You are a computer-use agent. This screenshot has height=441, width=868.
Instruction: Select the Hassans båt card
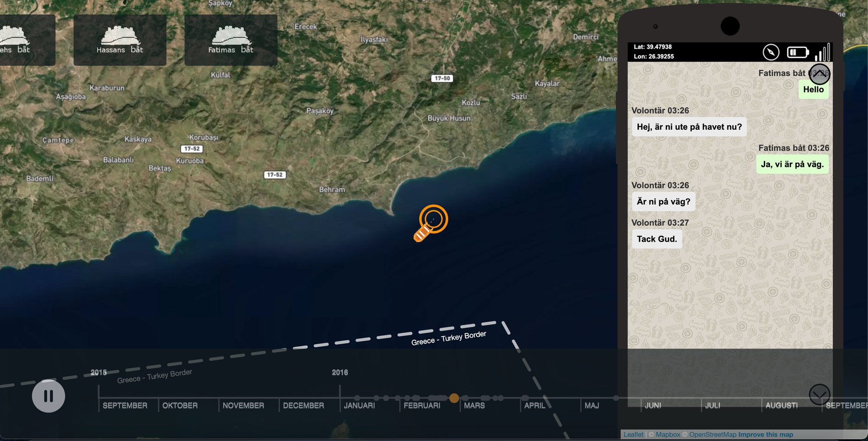coord(120,40)
